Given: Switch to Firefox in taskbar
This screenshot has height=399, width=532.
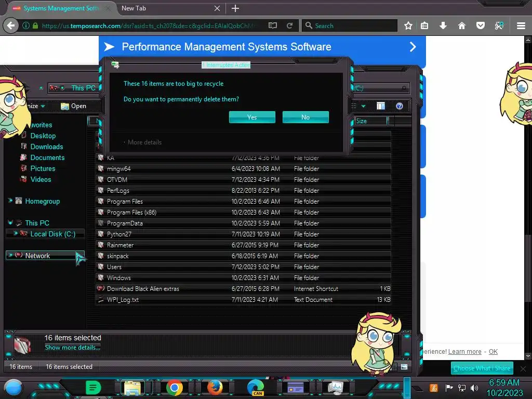Looking at the screenshot, I should tap(215, 387).
